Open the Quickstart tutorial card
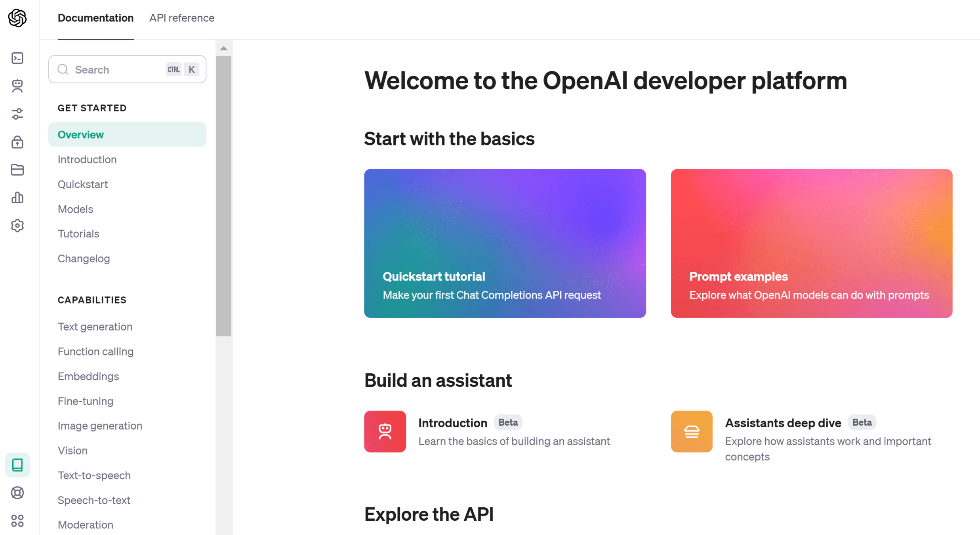 [505, 243]
